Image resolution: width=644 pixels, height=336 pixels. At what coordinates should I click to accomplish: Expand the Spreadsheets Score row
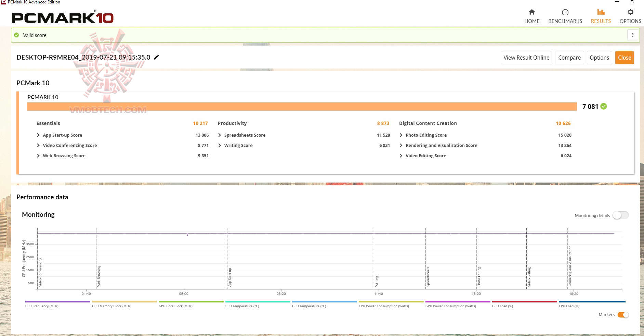click(220, 135)
